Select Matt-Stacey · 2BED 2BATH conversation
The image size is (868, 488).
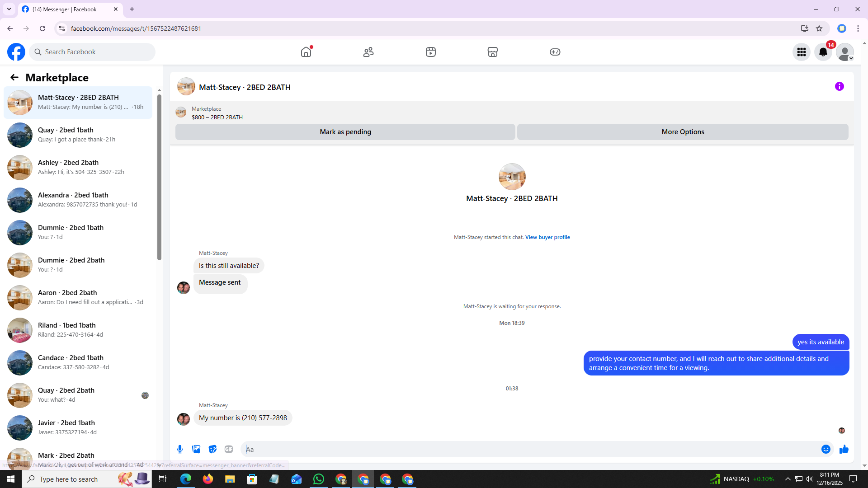click(78, 103)
